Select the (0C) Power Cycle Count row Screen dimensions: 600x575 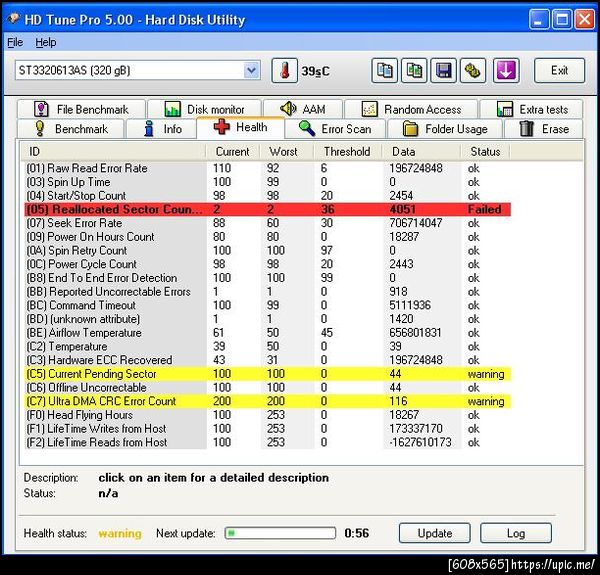267,264
